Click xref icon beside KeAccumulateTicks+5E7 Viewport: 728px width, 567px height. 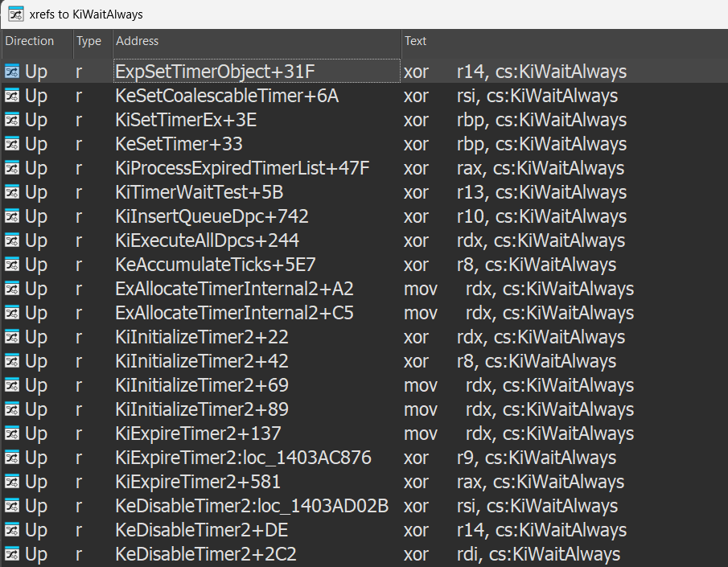[12, 265]
